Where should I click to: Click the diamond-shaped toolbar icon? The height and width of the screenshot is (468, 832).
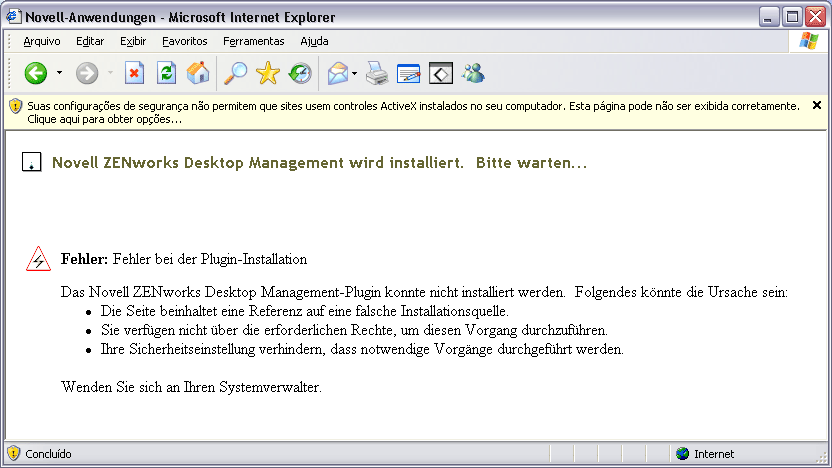tap(441, 73)
